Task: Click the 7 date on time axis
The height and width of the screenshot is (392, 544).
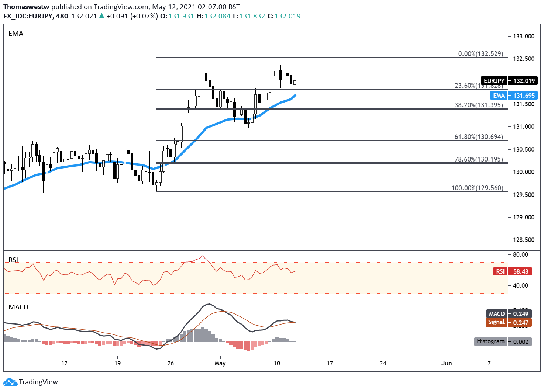Action: tap(489, 364)
